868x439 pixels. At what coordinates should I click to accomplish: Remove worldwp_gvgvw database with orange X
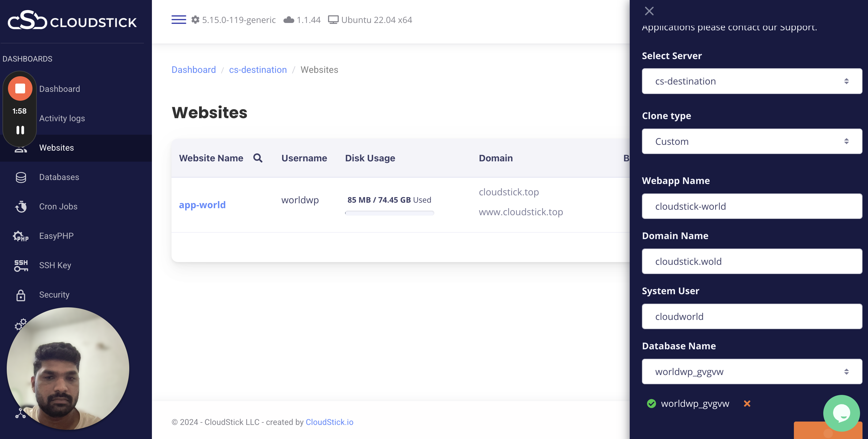coord(747,403)
